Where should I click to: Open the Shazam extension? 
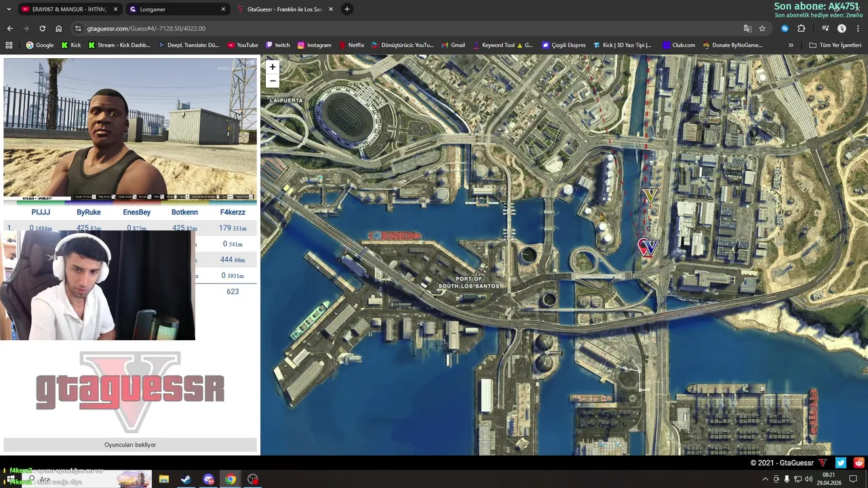[785, 28]
